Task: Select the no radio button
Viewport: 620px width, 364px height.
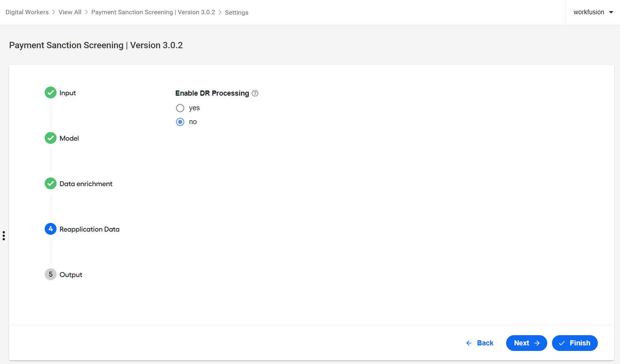Action: pos(180,122)
